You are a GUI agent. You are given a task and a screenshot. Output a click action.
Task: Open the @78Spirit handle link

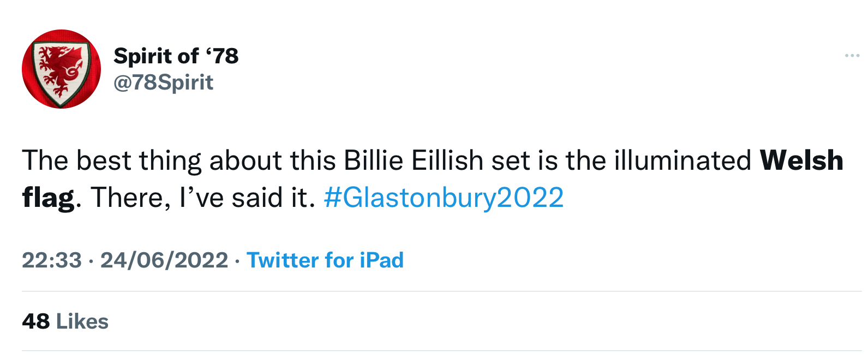pyautogui.click(x=163, y=82)
